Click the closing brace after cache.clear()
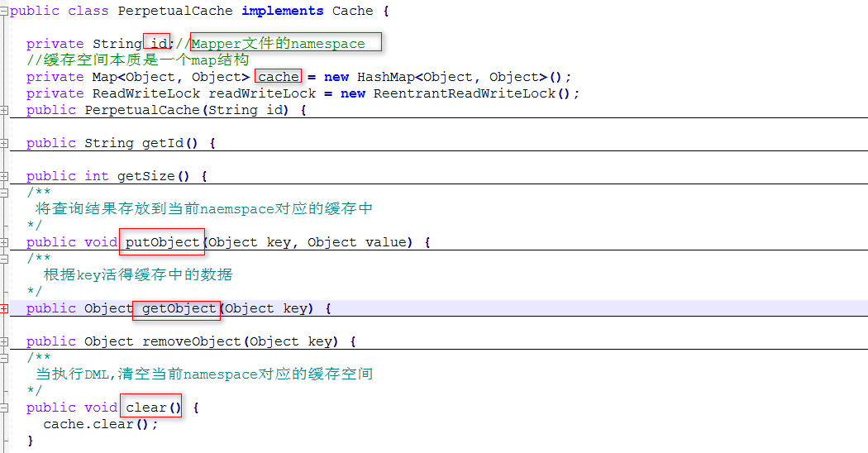Screen dimensions: 868x453 pyautogui.click(x=30, y=441)
